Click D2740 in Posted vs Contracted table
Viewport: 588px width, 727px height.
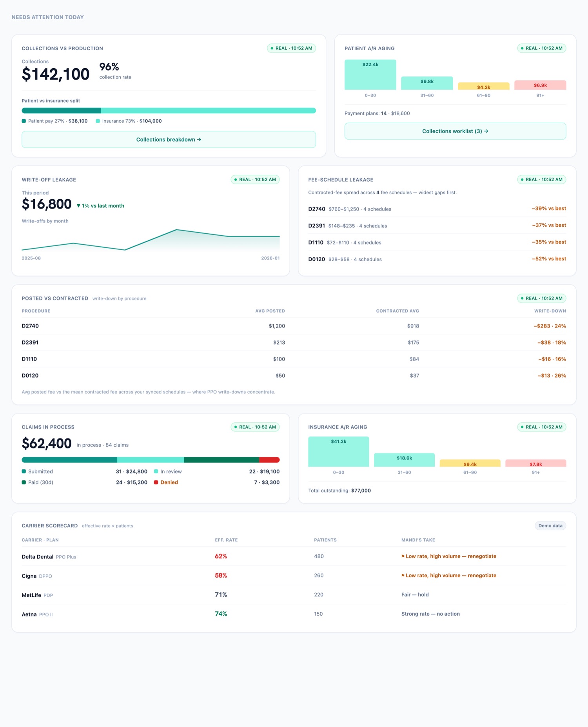point(30,326)
